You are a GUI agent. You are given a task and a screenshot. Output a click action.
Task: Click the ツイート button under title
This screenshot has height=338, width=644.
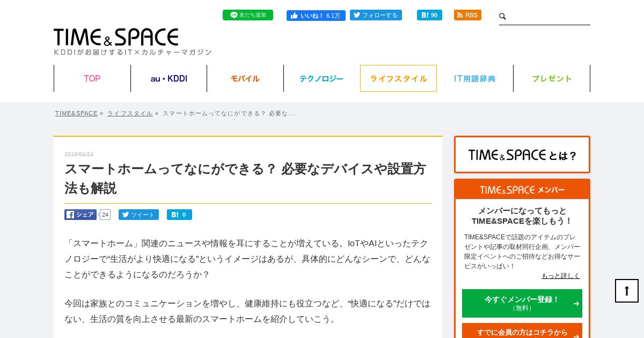coord(138,215)
